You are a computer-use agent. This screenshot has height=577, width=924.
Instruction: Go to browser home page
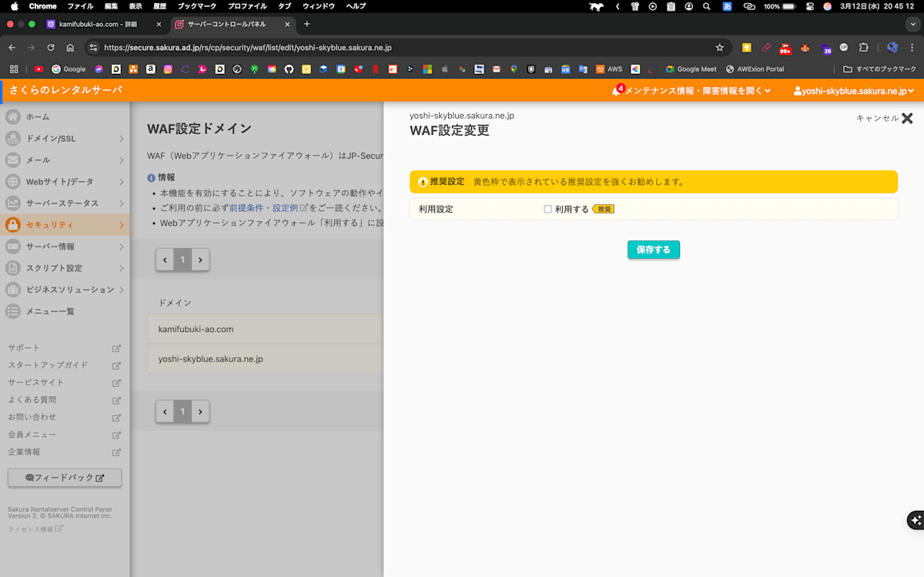[x=70, y=47]
